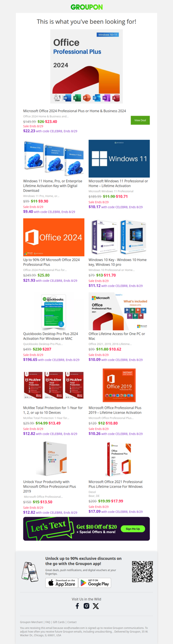The height and width of the screenshot is (644, 173).
Task: Open the X social icon
Action: point(96,606)
